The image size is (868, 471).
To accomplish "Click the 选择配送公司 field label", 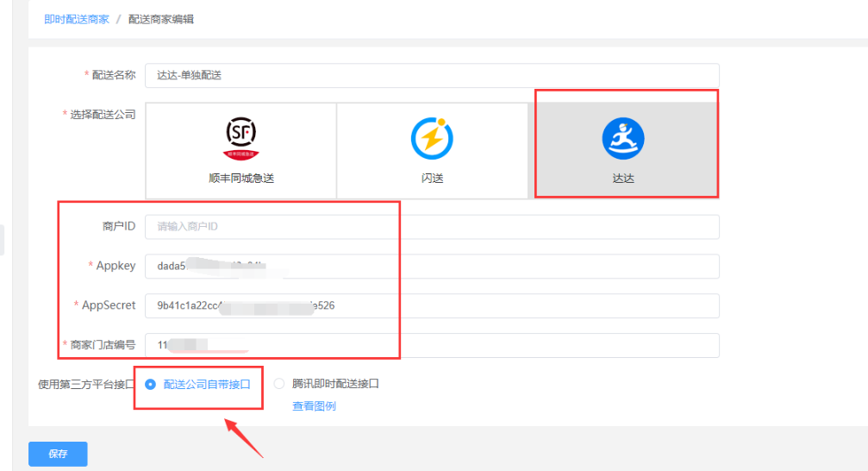I will click(103, 115).
